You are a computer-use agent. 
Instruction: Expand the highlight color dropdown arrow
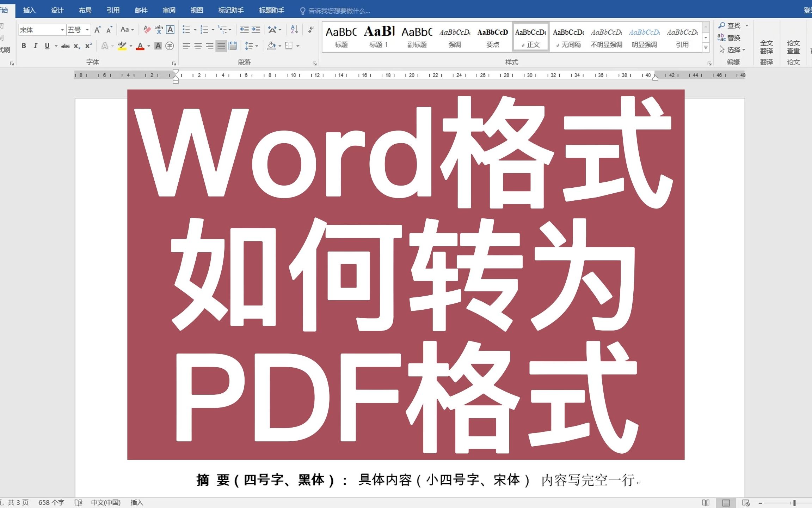click(x=131, y=46)
